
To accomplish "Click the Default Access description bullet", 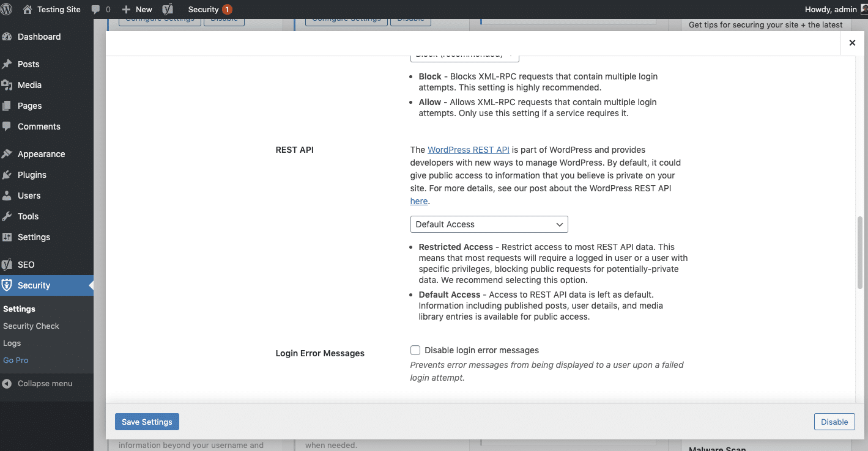I will pyautogui.click(x=541, y=306).
